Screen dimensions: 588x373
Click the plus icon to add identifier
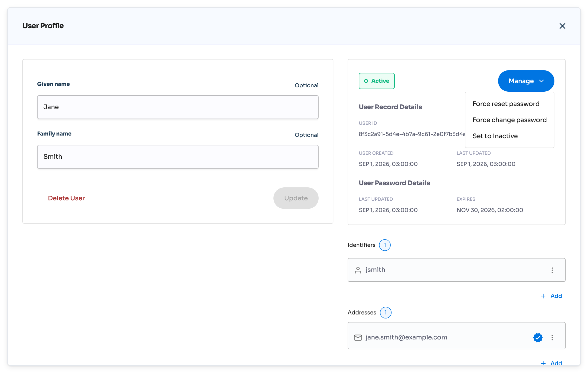click(543, 296)
